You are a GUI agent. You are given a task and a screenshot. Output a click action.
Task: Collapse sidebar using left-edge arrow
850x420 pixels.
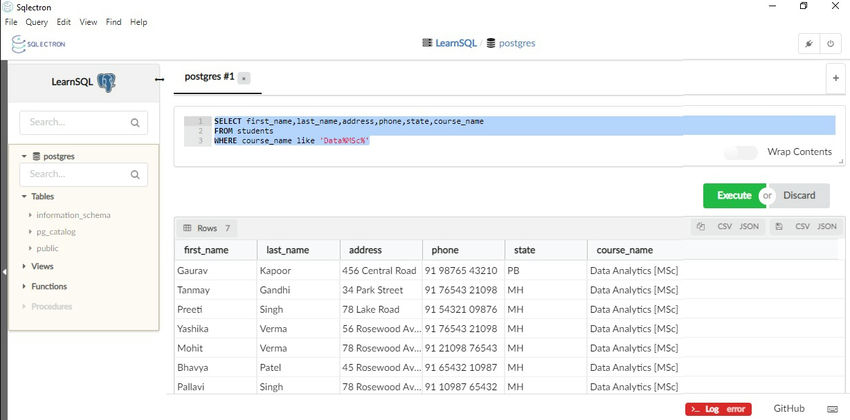point(4,270)
